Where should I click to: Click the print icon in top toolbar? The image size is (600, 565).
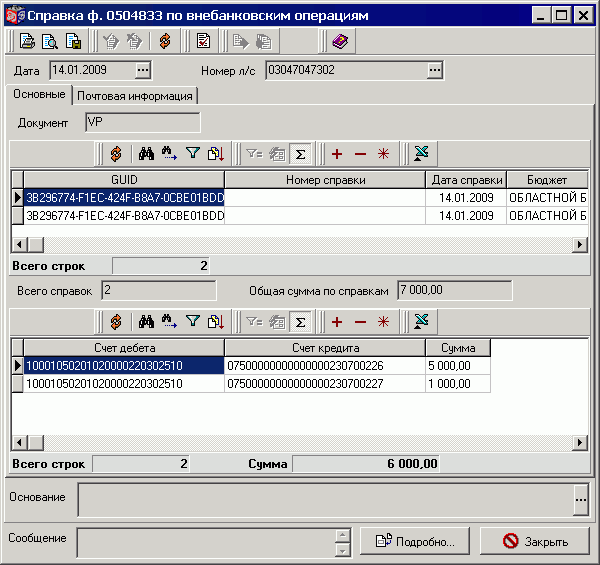coord(27,41)
